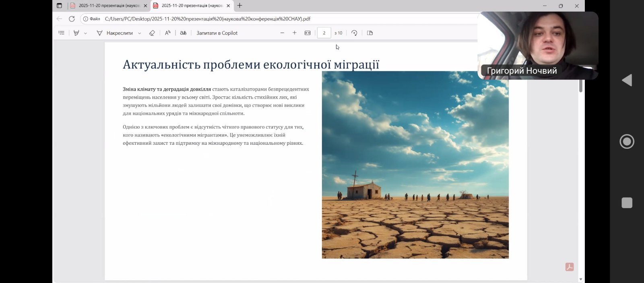Click Запитати в Copilot button
Image resolution: width=644 pixels, height=283 pixels.
217,33
